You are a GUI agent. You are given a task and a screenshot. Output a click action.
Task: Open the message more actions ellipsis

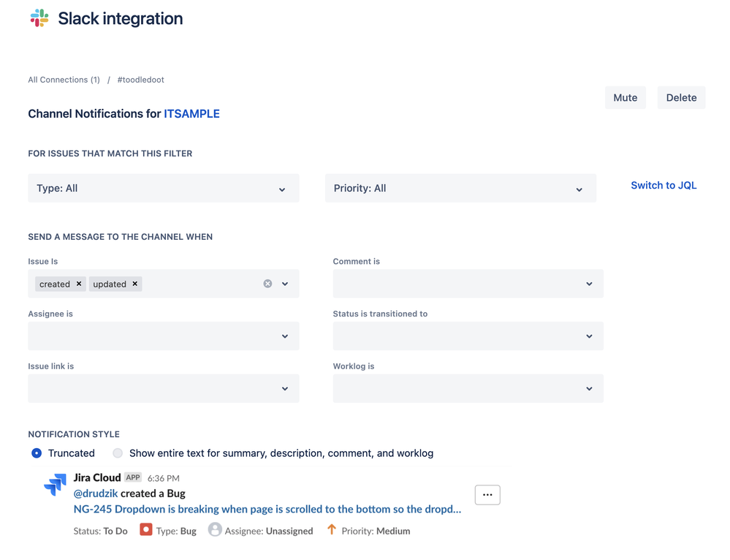click(487, 495)
